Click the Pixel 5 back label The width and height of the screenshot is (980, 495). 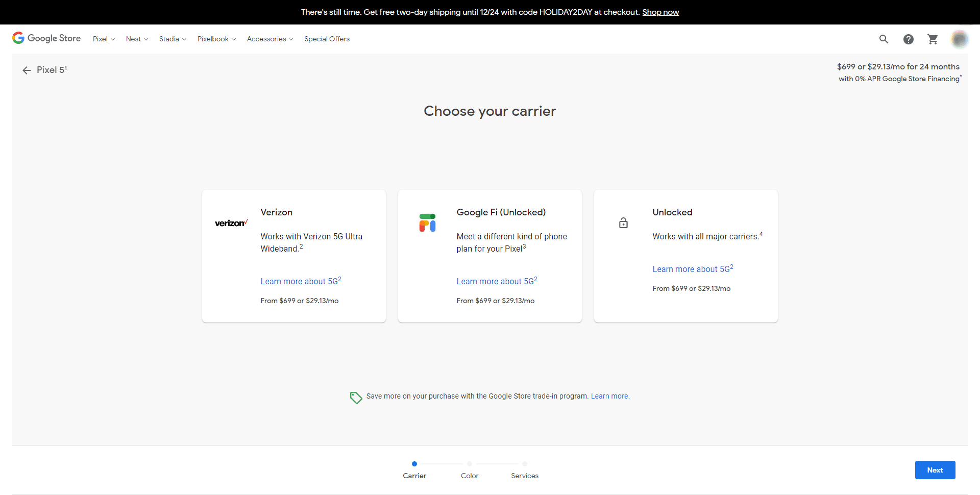click(x=52, y=70)
